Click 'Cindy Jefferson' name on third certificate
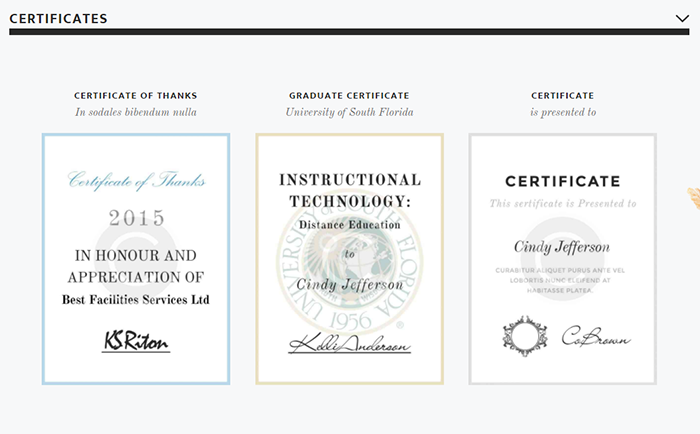The height and width of the screenshot is (434, 700). point(562,246)
